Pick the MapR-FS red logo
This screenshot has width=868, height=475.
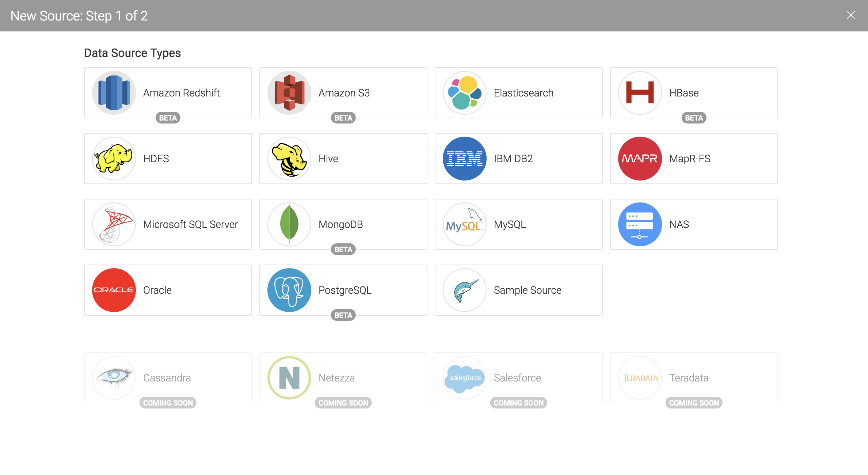coord(640,159)
